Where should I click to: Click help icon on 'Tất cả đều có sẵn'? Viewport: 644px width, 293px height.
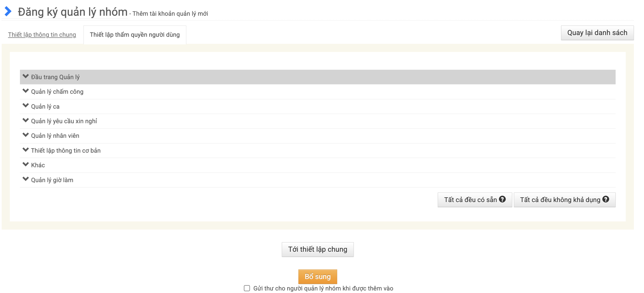click(x=502, y=199)
